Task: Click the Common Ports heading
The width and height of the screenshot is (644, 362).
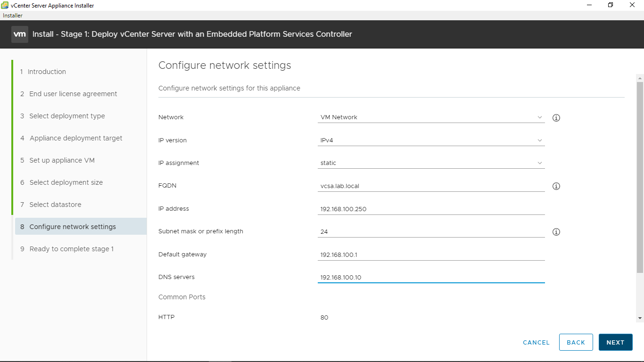Action: tap(182, 297)
